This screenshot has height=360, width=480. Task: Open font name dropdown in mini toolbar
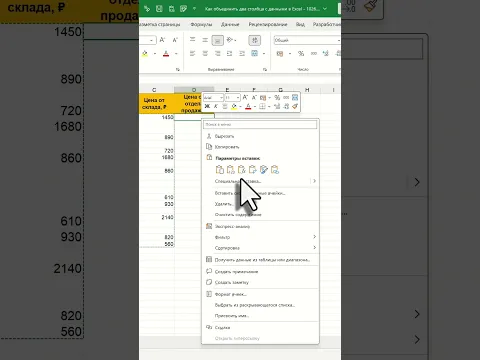(x=221, y=98)
